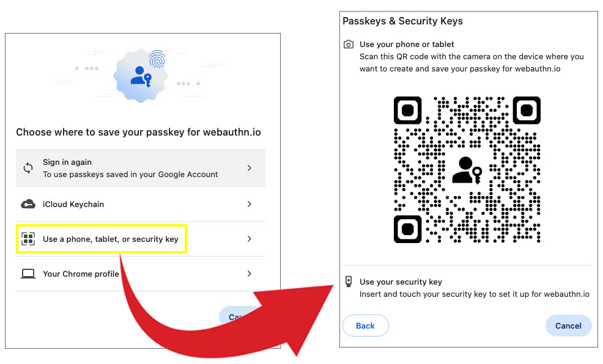Click the laptop icon for Chrome profile
Image resolution: width=603 pixels, height=364 pixels.
28,274
